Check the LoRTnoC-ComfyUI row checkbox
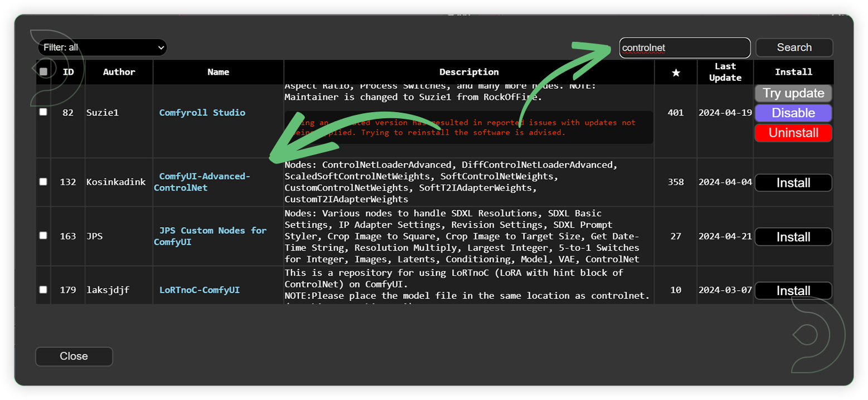Screen dimensions: 868x400 coord(43,290)
